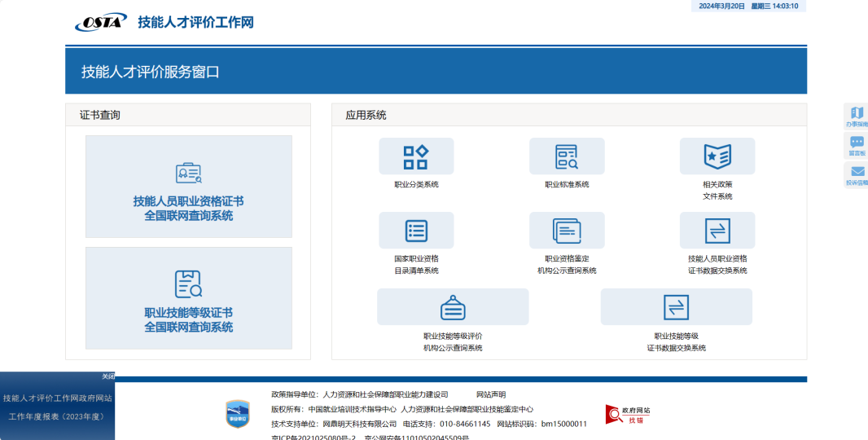Open the 技能人员职业资格 证书数据交换系统 text label
Screen dimensions: 868x440
click(717, 265)
